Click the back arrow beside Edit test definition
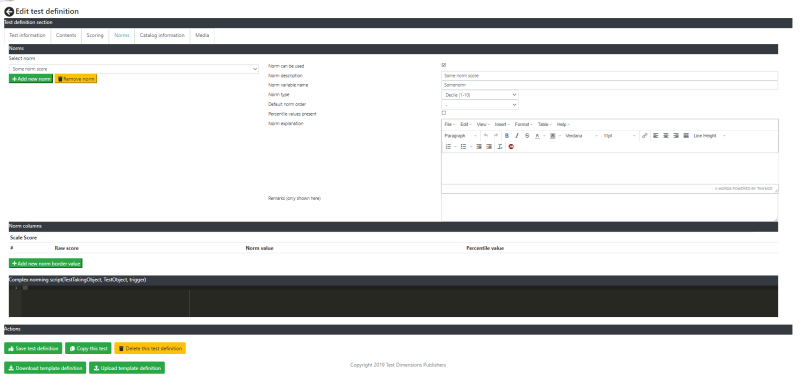Screen dimensions: 800x375 point(9,11)
